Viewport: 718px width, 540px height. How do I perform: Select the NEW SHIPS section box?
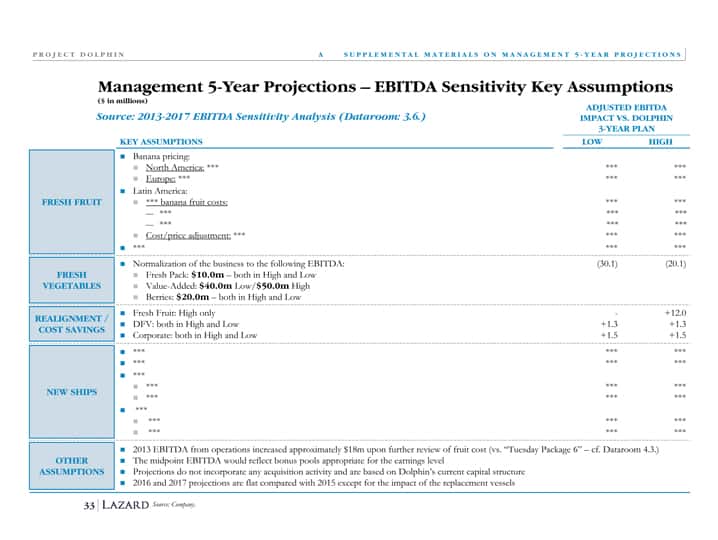[72, 392]
